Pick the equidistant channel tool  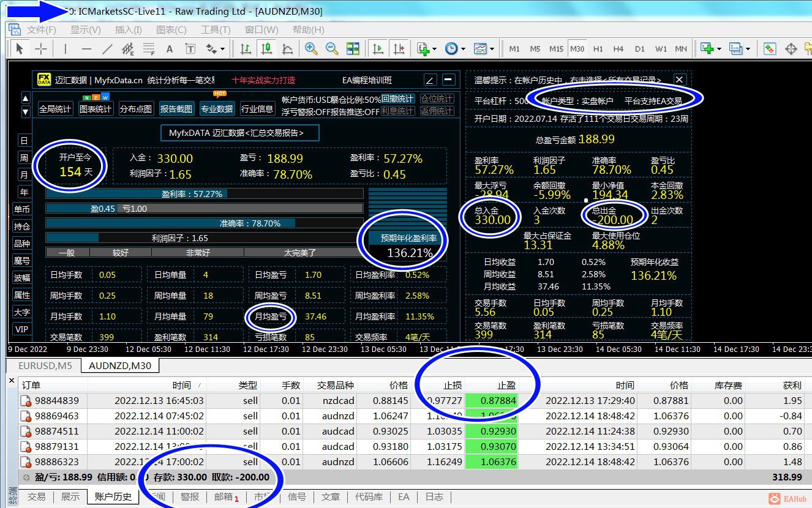[x=128, y=49]
